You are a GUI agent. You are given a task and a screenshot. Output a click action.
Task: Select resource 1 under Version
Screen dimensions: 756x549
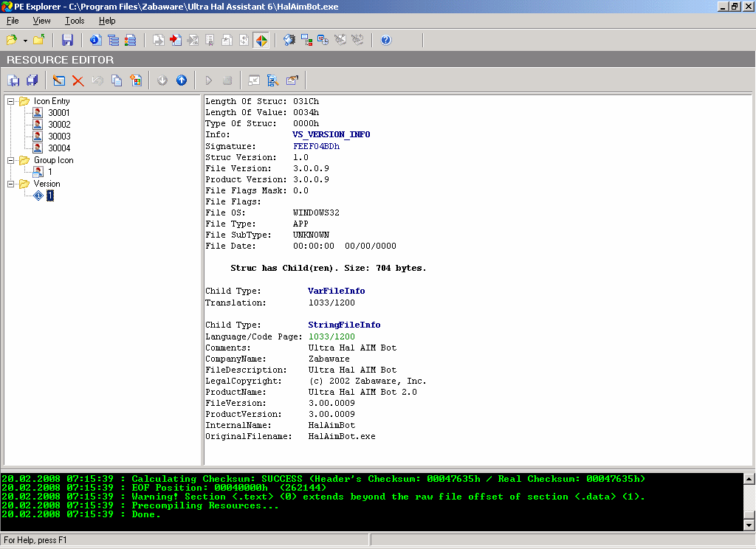(x=50, y=196)
